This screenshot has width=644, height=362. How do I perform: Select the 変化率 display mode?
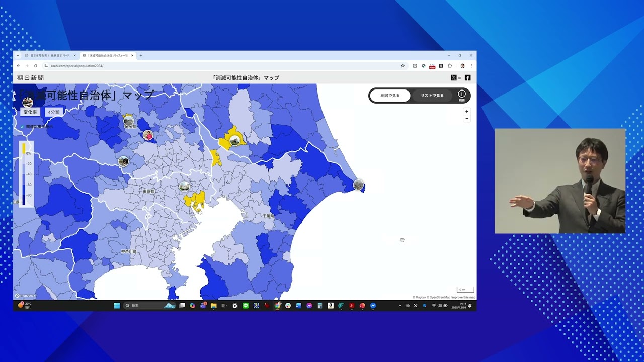tap(30, 112)
